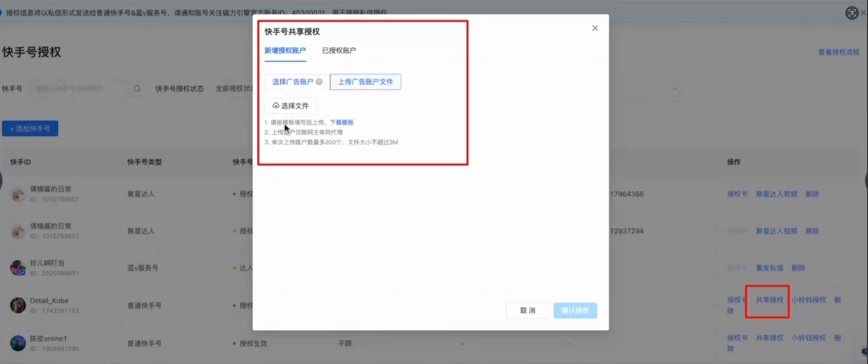Screen dimensions: 868x364
Task: Click the capture icon at top right corner
Action: [x=852, y=13]
